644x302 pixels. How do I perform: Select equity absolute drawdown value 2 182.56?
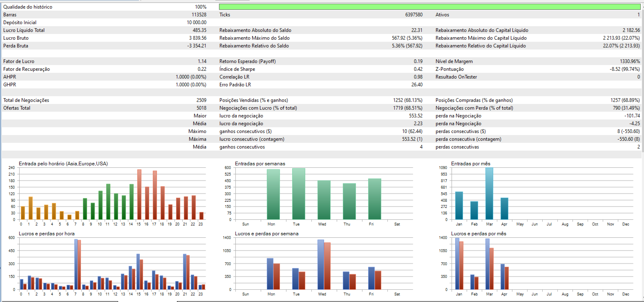(631, 30)
